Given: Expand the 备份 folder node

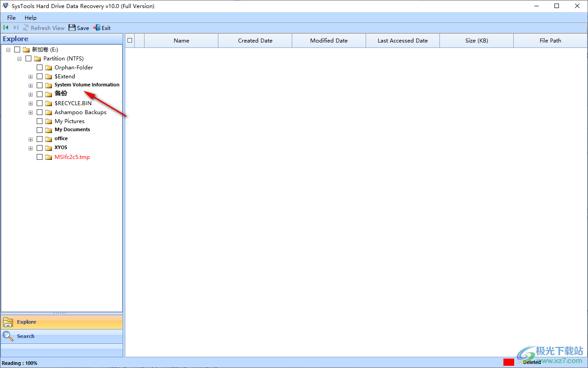Looking at the screenshot, I should pos(30,94).
